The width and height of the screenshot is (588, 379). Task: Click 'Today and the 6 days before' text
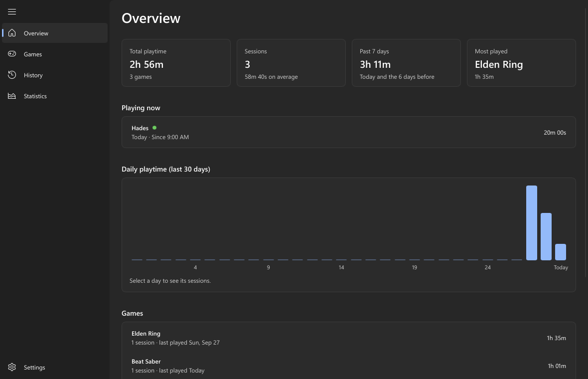tap(397, 77)
